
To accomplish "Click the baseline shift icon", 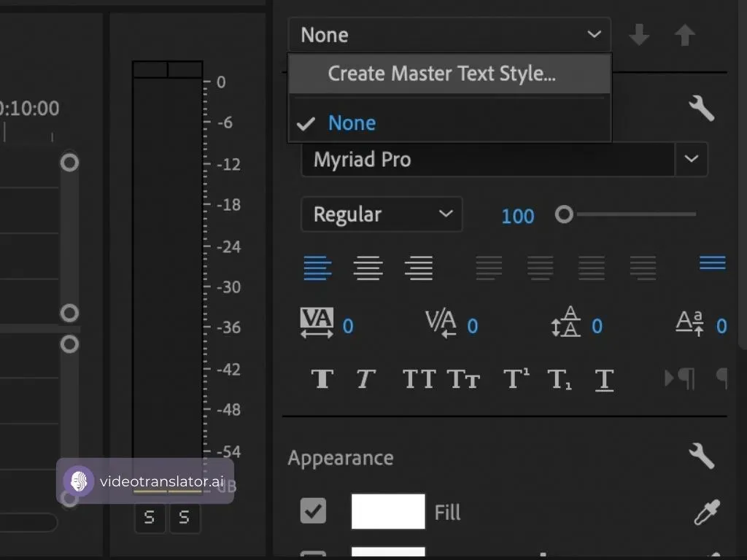I will [x=690, y=323].
